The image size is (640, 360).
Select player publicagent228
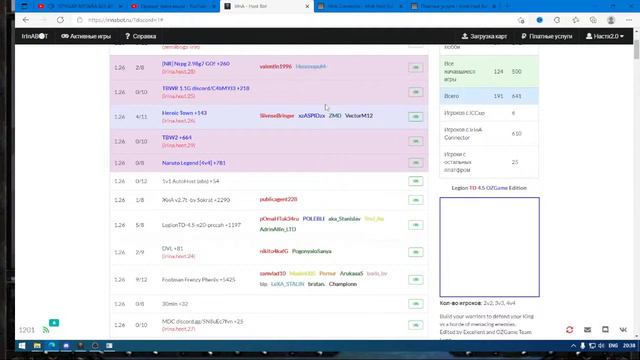coord(278,200)
